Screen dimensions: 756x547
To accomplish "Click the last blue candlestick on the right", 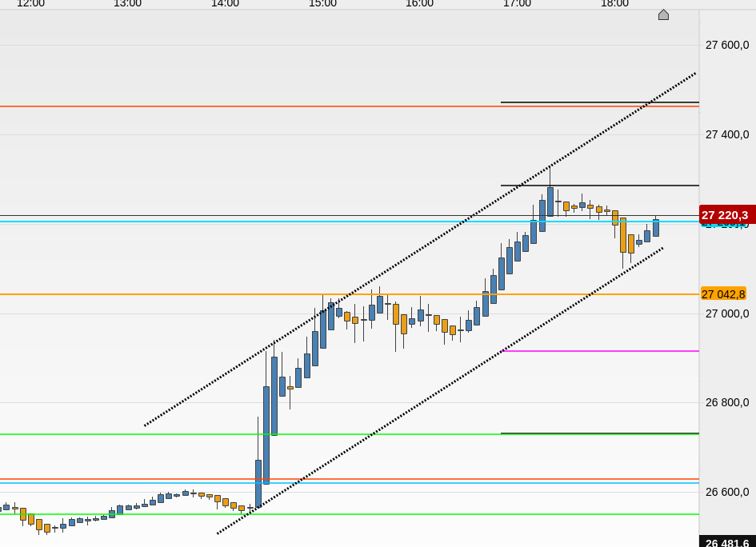I will (x=656, y=227).
